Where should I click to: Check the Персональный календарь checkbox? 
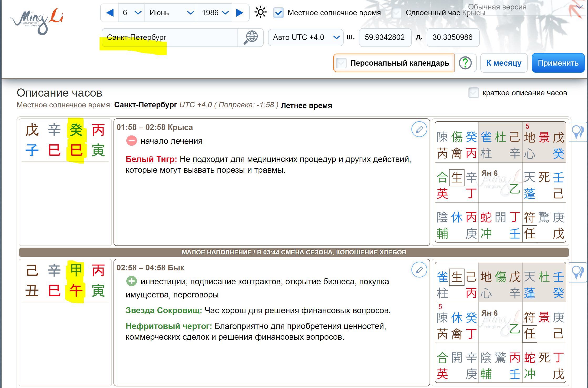[341, 63]
